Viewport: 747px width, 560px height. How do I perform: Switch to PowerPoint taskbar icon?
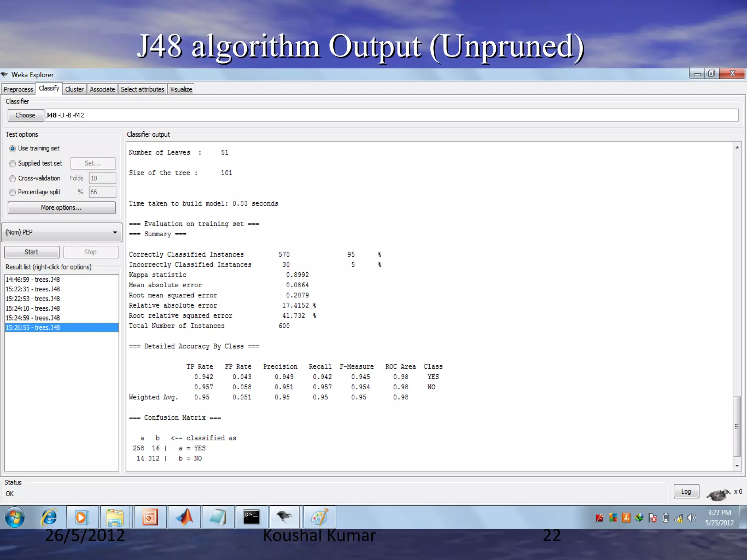pyautogui.click(x=150, y=517)
